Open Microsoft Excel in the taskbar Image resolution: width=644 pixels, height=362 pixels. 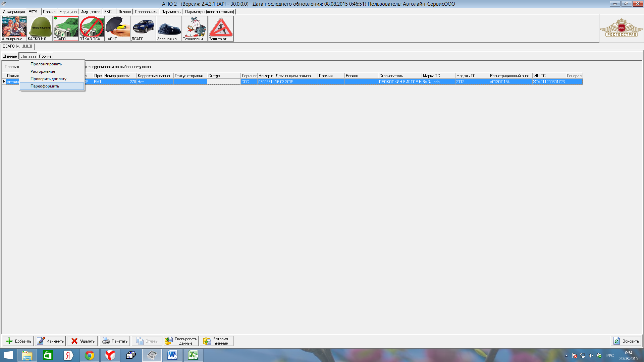194,355
